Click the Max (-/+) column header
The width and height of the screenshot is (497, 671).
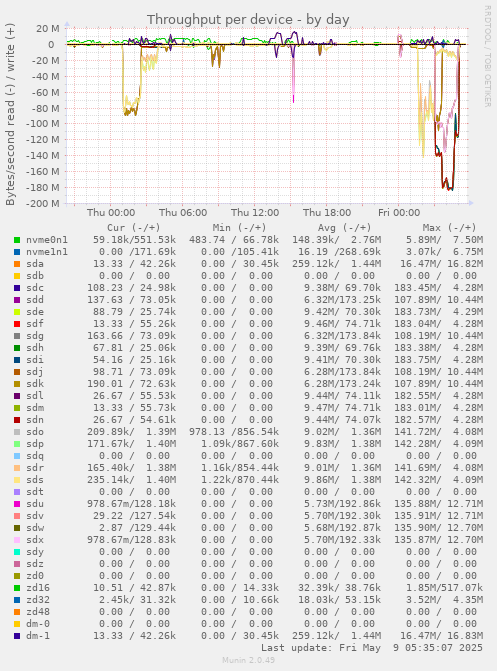pyautogui.click(x=449, y=228)
